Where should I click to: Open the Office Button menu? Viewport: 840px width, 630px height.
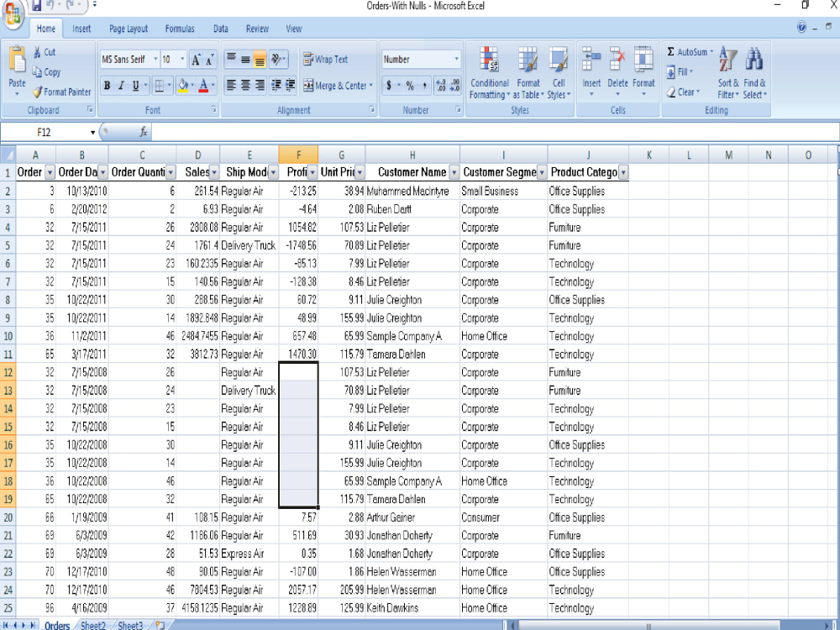pos(13,14)
